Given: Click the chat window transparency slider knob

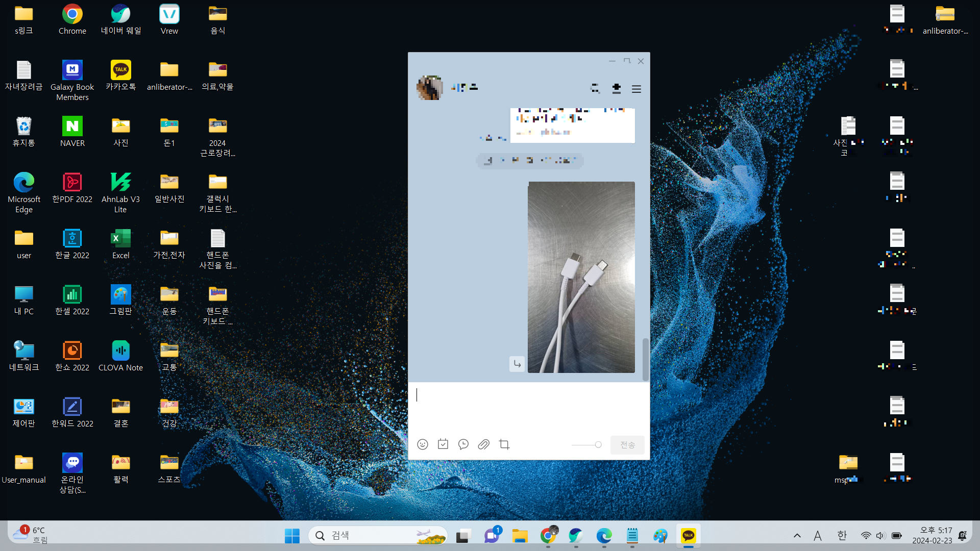Looking at the screenshot, I should point(598,445).
